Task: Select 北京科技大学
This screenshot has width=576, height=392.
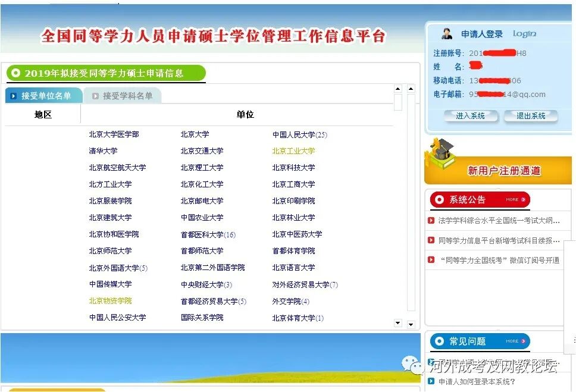Action: (293, 168)
